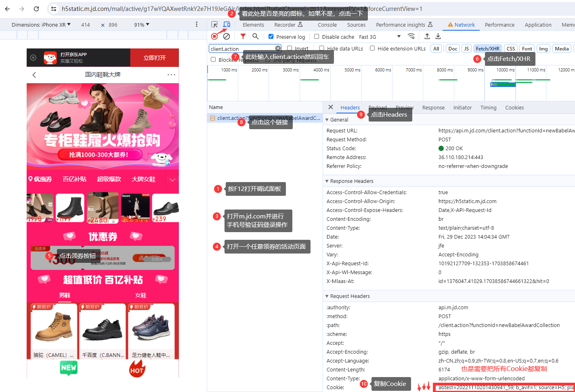Switch to the 女鞋 product tab
This screenshot has height=392, width=575.
click(141, 295)
